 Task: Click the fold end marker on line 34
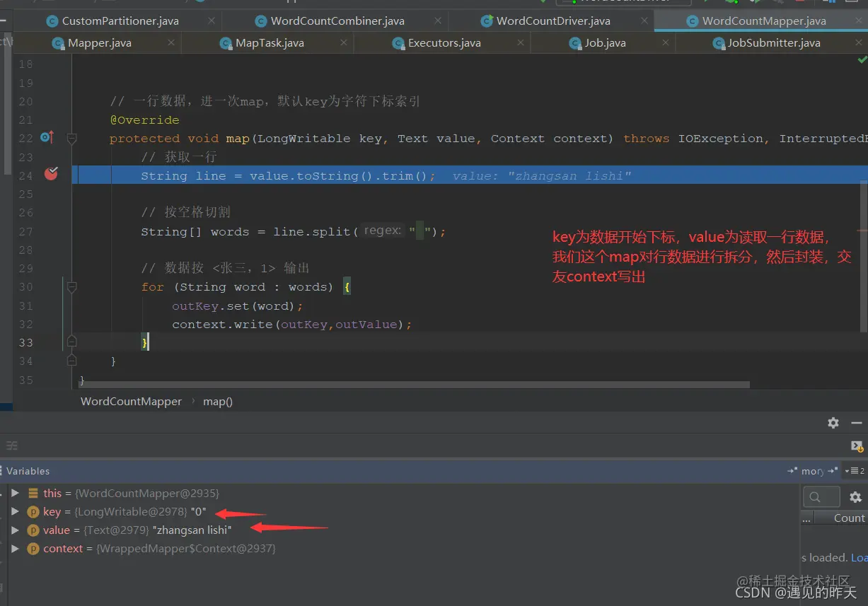(71, 361)
